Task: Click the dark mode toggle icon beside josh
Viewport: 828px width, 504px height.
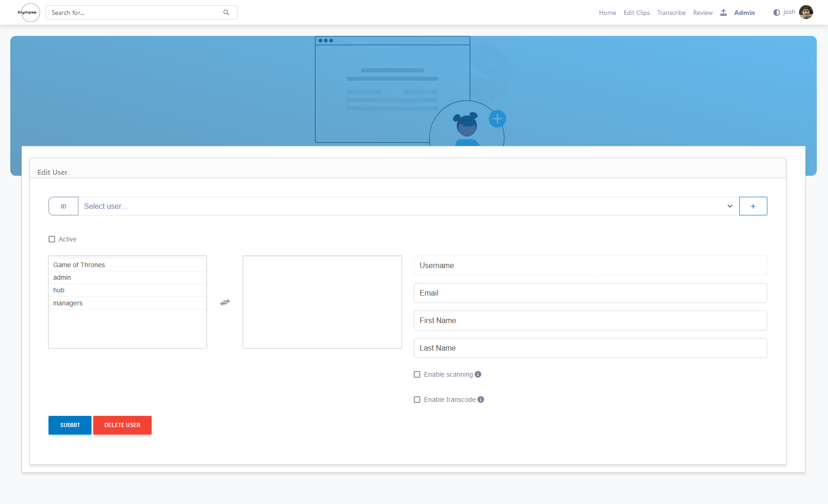Action: 776,12
